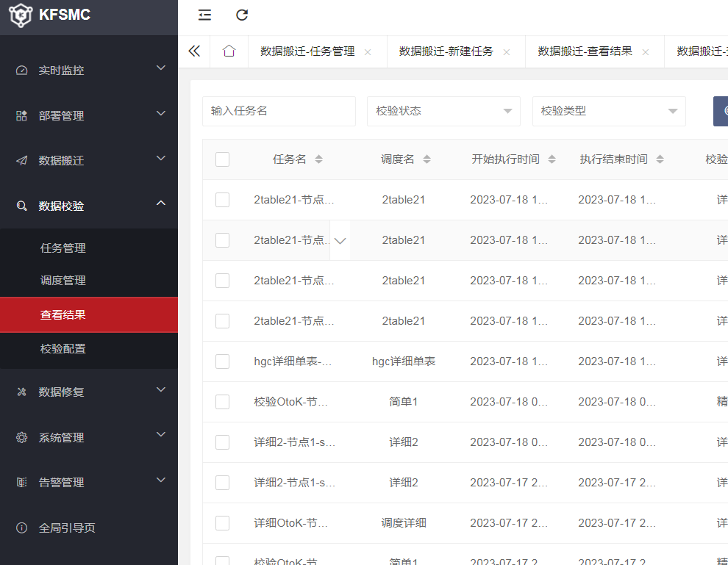This screenshot has height=565, width=728.
Task: Switch to the 数据搬迁-新建任务 tab
Action: point(447,51)
